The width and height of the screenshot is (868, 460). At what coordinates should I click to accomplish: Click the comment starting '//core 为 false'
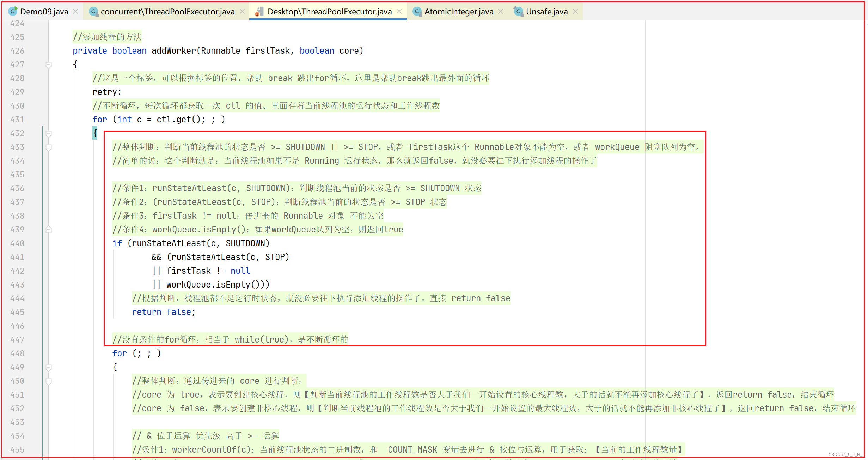(494, 408)
